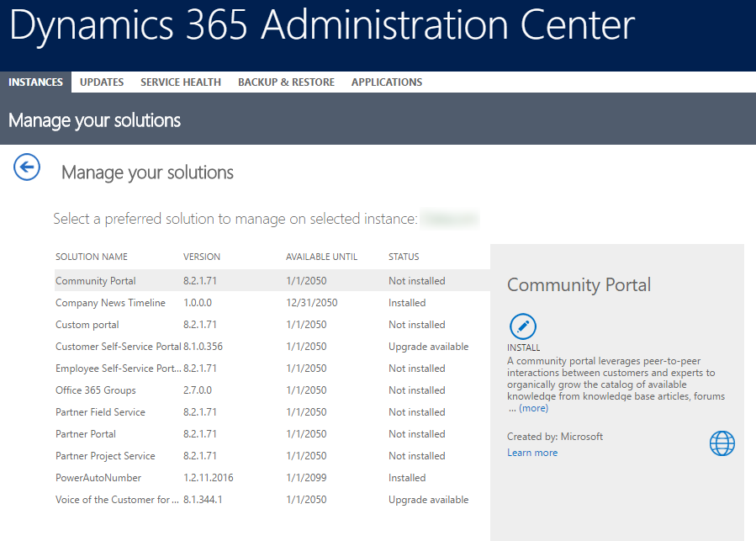
Task: Select Voice of the Customer row
Action: tap(272, 500)
